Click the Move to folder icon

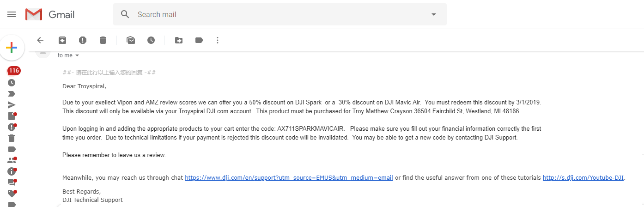point(179,40)
